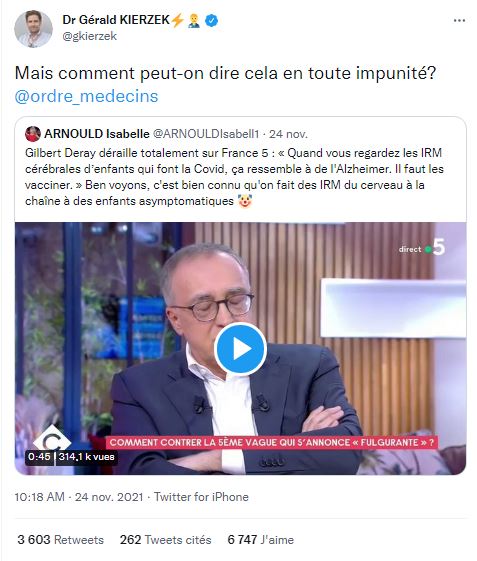The image size is (477, 561).
Task: Open ARNOULD Isabelle's small avatar
Action: coord(33,134)
